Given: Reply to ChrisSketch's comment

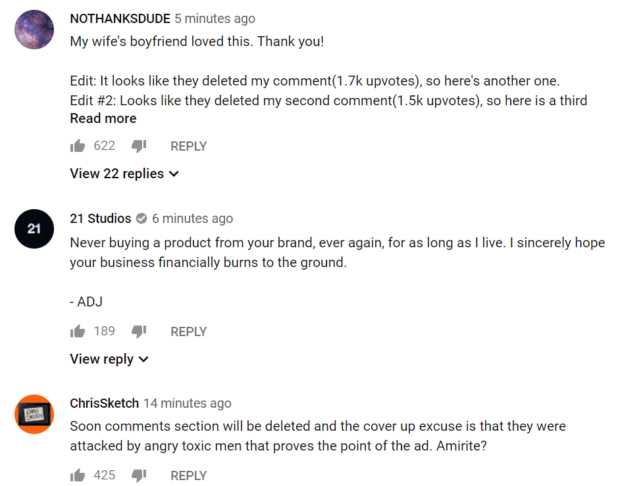Looking at the screenshot, I should (x=188, y=475).
